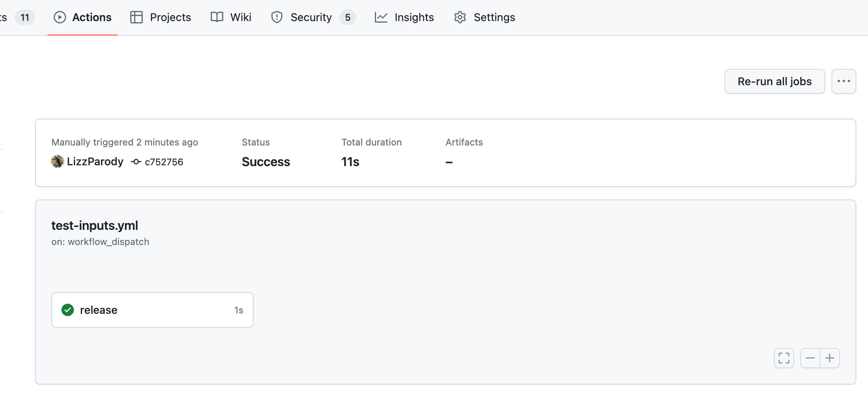Open the ellipsis options menu
This screenshot has width=868, height=413.
[x=844, y=81]
